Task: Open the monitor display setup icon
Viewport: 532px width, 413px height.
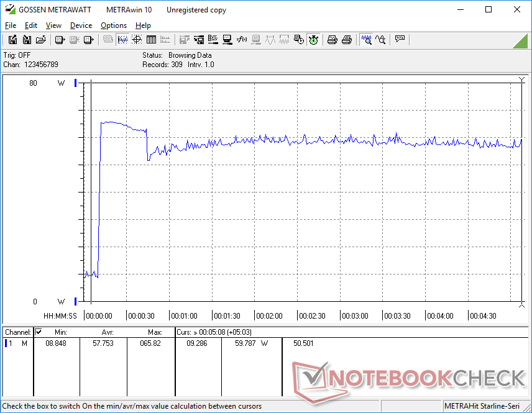Action: click(227, 40)
